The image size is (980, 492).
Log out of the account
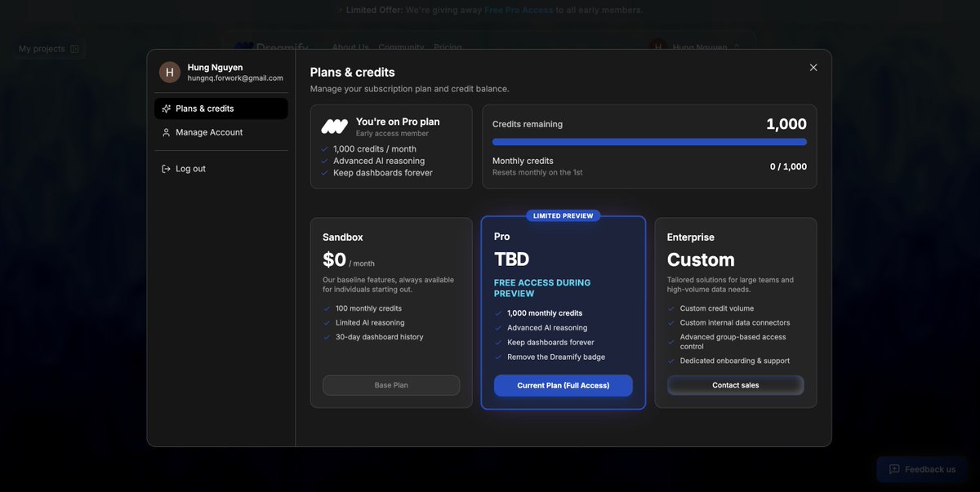pos(220,169)
